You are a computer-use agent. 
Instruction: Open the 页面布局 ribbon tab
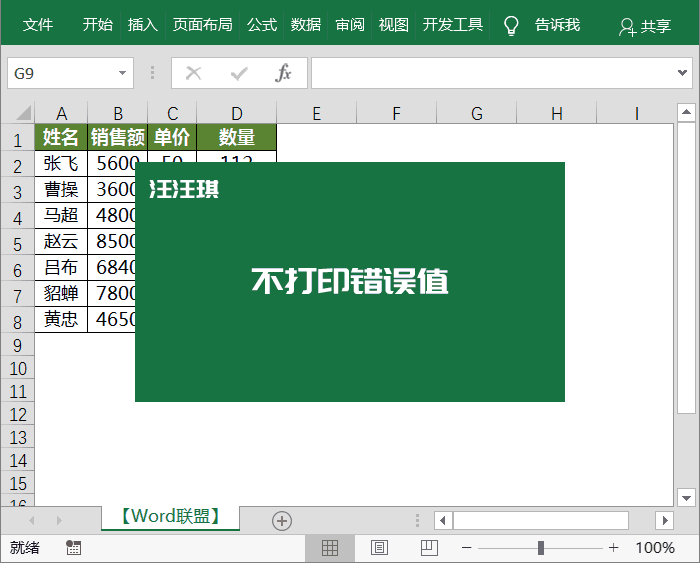202,25
